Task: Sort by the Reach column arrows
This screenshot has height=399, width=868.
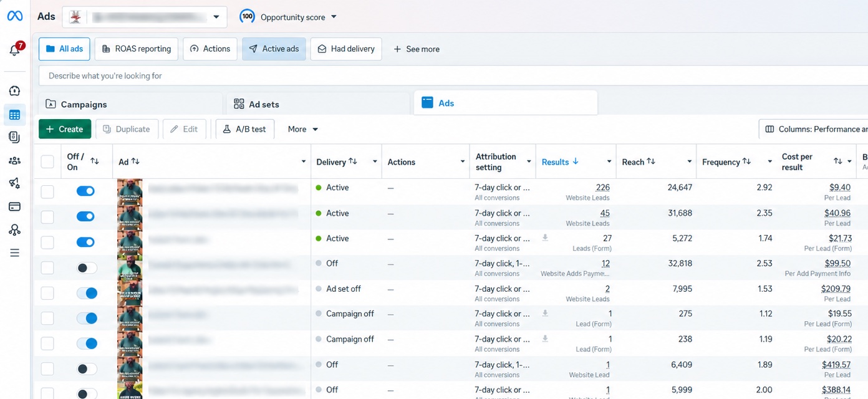Action: click(651, 161)
